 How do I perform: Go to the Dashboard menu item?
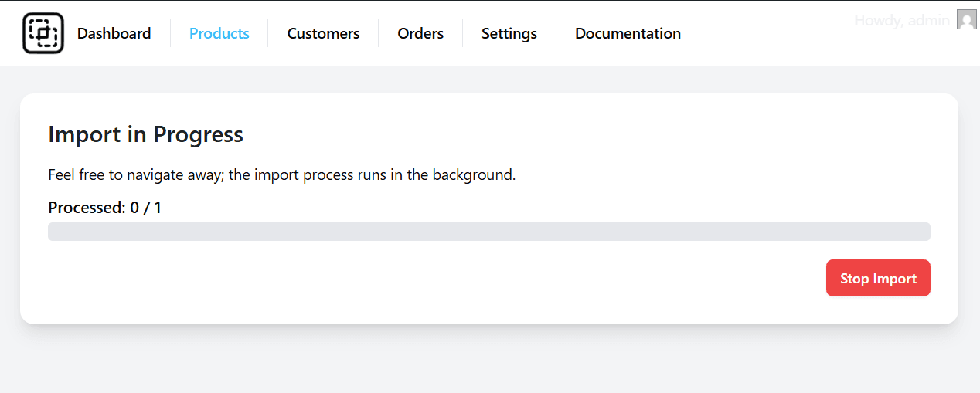(x=114, y=33)
